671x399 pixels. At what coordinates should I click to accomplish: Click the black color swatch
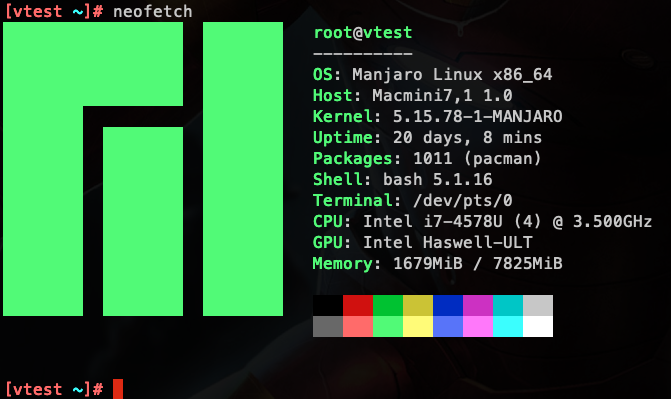(x=328, y=305)
